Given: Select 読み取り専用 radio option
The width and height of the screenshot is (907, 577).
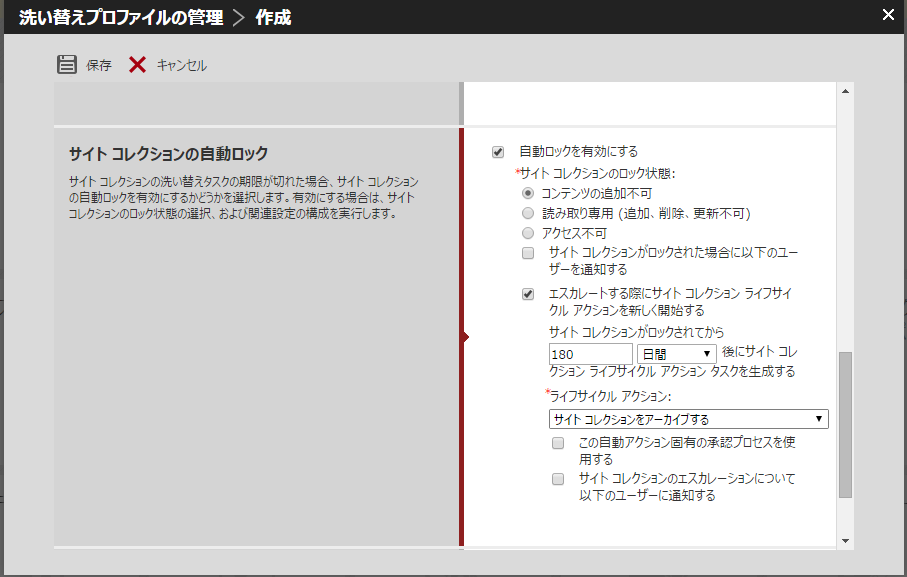Looking at the screenshot, I should [528, 213].
